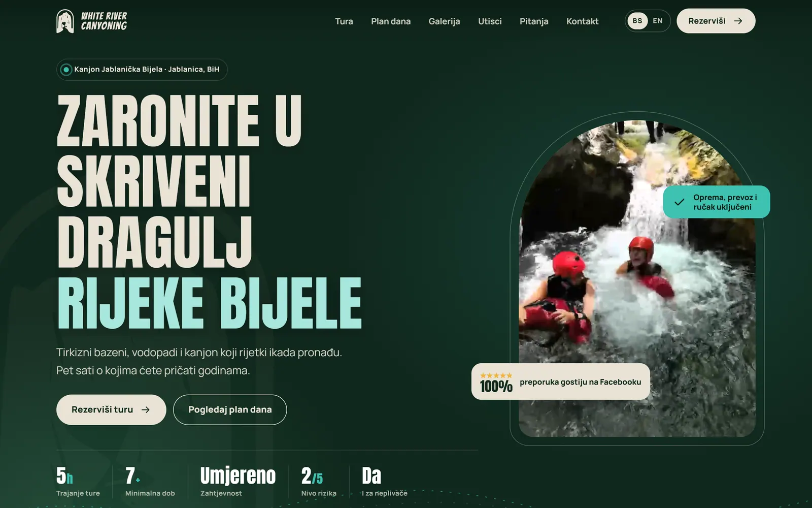The image size is (812, 508).
Task: Click the Pet sati o kojima sentence
Action: (153, 371)
